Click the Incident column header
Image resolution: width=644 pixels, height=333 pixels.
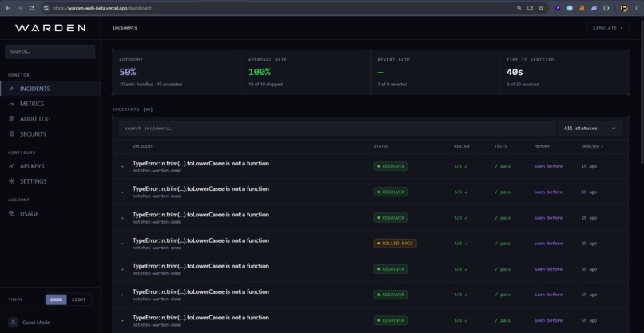(x=142, y=146)
